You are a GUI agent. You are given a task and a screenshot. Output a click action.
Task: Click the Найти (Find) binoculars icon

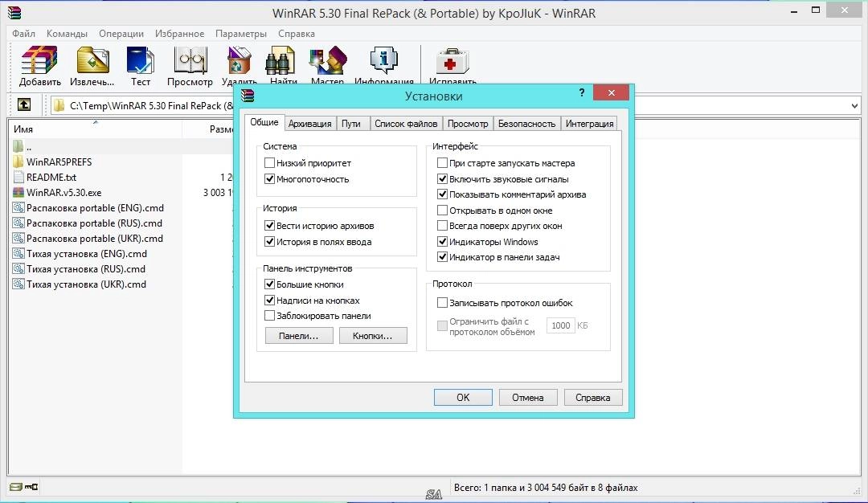(x=280, y=60)
